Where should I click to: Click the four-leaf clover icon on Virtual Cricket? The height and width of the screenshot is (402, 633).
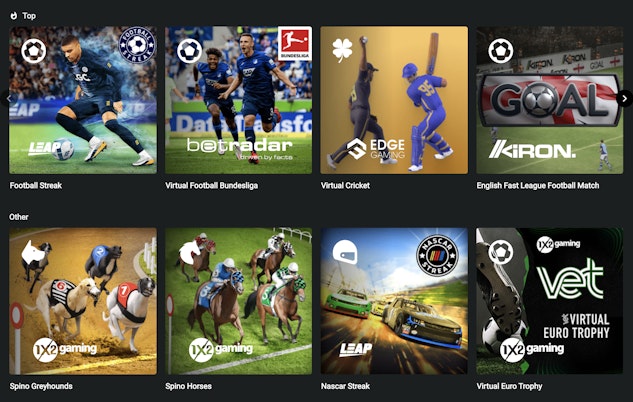[342, 50]
